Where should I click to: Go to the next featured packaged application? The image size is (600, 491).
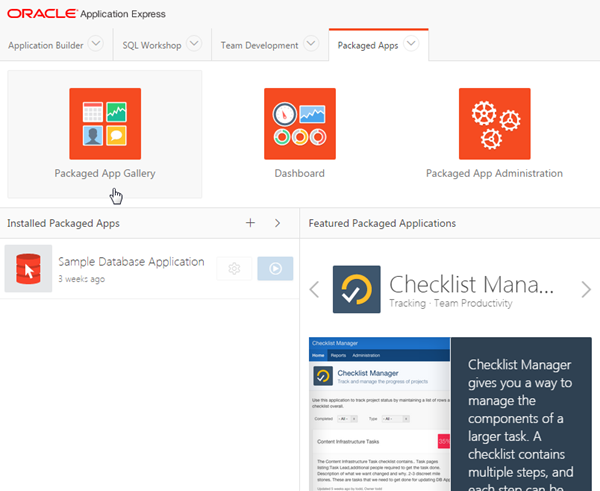point(586,289)
